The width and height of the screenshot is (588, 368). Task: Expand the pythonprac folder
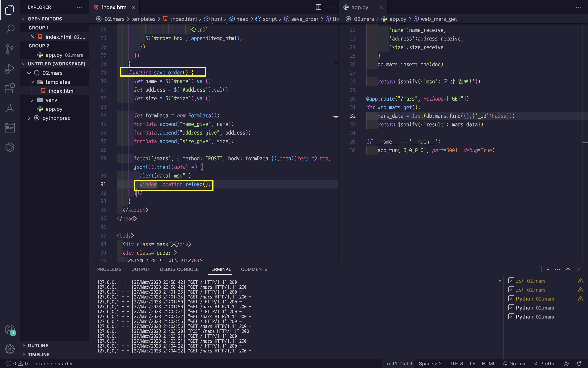point(29,118)
